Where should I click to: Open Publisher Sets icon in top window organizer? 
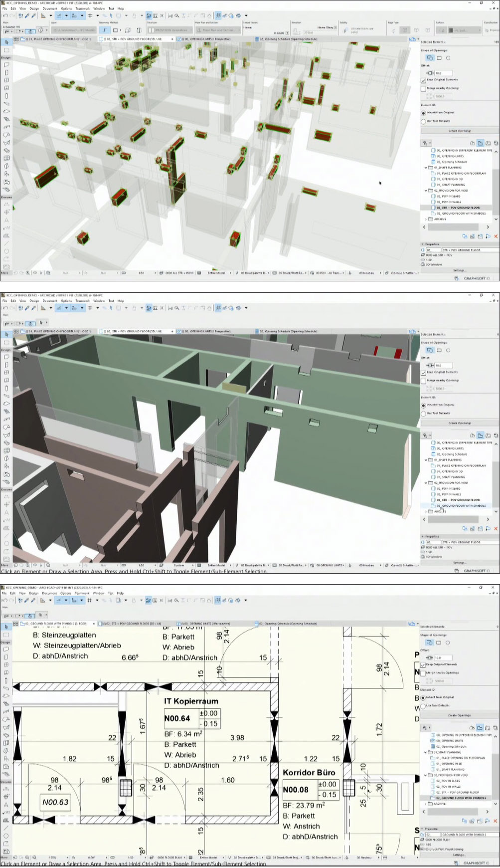[x=496, y=143]
